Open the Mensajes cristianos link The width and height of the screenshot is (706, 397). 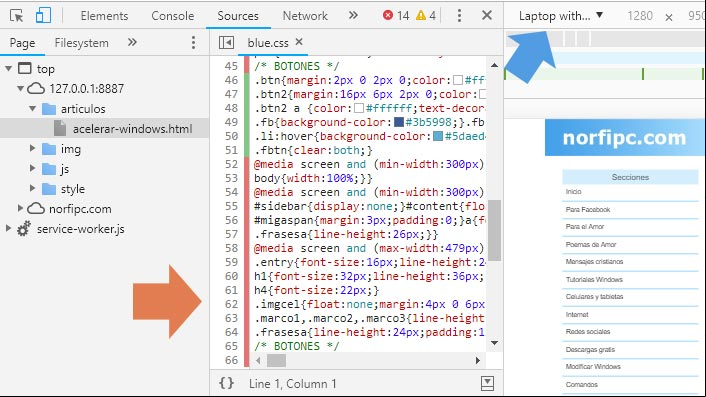[x=594, y=262]
